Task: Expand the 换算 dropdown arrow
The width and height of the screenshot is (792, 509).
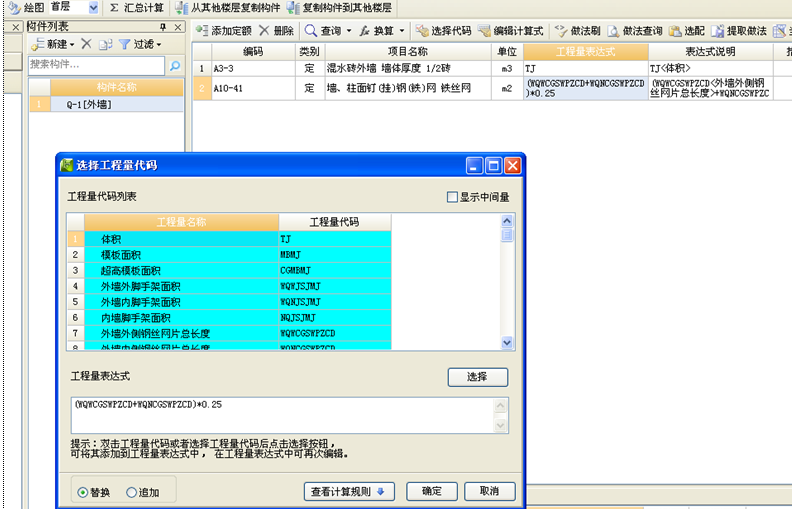Action: pos(402,31)
